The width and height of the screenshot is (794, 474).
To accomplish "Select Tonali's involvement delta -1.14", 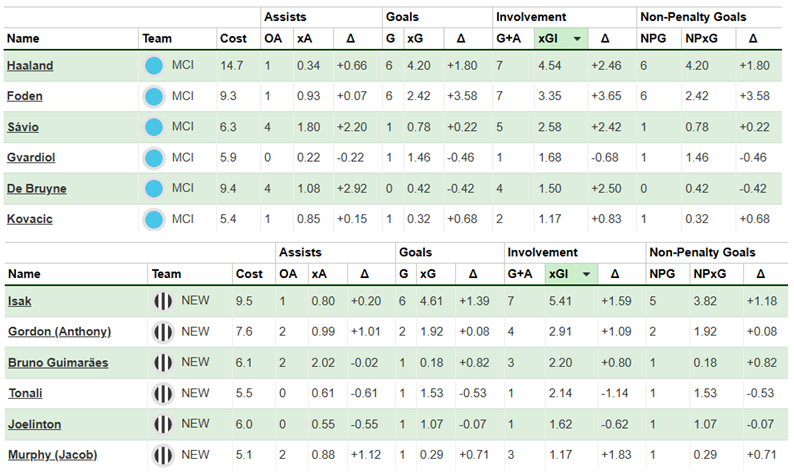I will coord(615,393).
